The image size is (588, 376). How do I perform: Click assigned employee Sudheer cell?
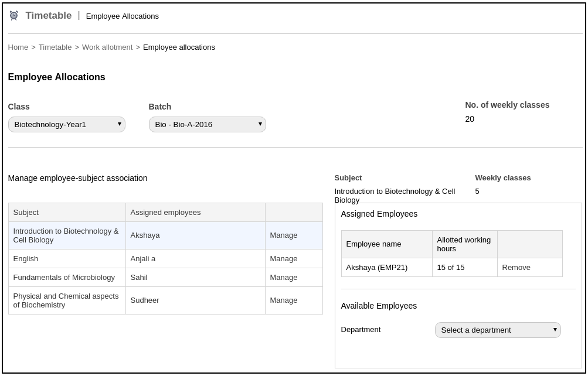pyautogui.click(x=145, y=300)
